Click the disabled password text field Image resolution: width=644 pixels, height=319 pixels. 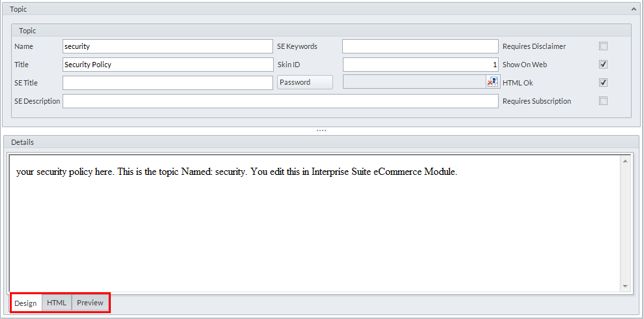pos(414,82)
